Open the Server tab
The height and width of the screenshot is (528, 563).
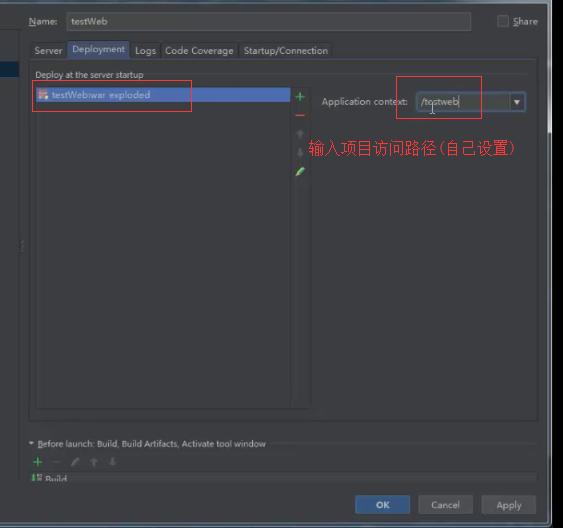48,51
